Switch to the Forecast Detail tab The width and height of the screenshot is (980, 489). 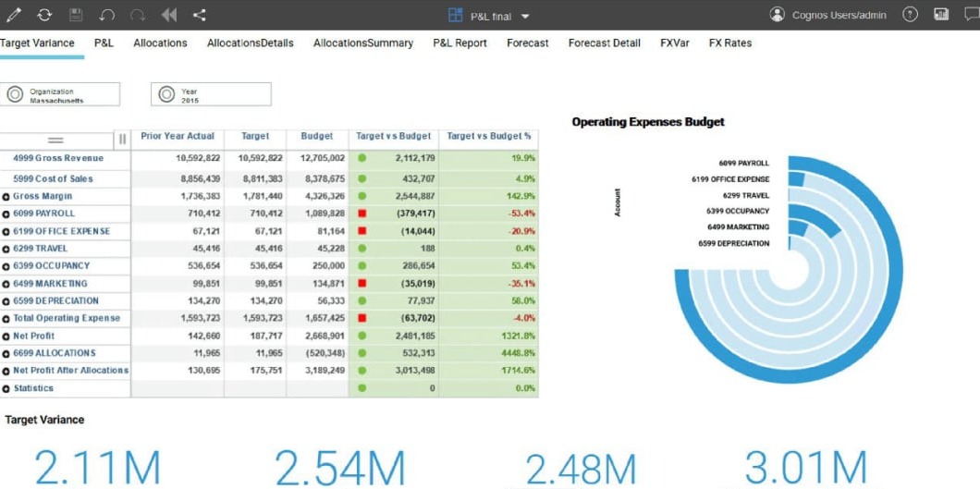pyautogui.click(x=604, y=43)
